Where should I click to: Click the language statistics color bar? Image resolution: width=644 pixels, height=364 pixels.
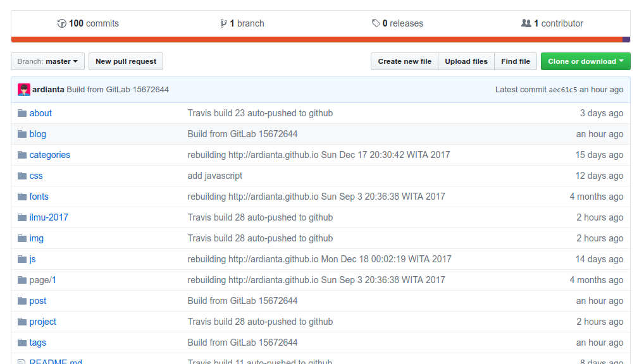tap(316, 39)
